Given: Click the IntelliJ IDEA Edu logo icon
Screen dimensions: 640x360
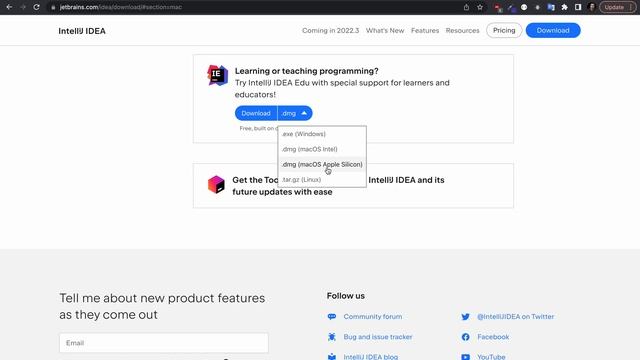Looking at the screenshot, I should pos(217,75).
